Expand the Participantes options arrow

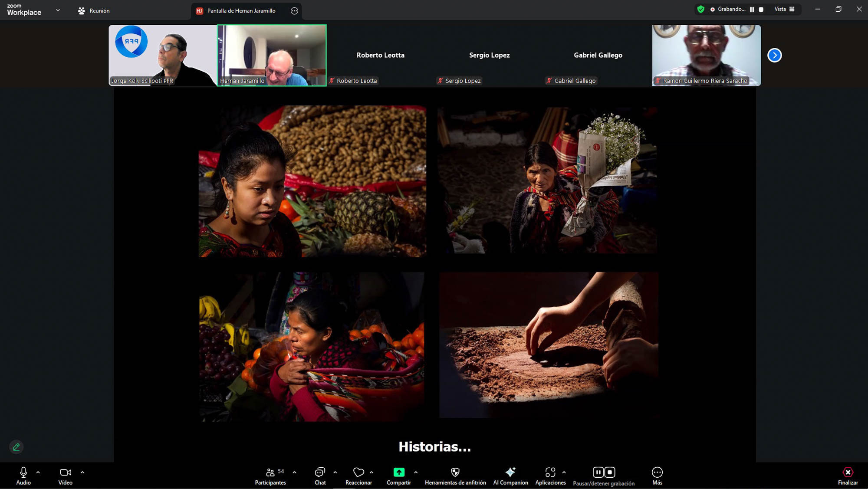click(295, 472)
